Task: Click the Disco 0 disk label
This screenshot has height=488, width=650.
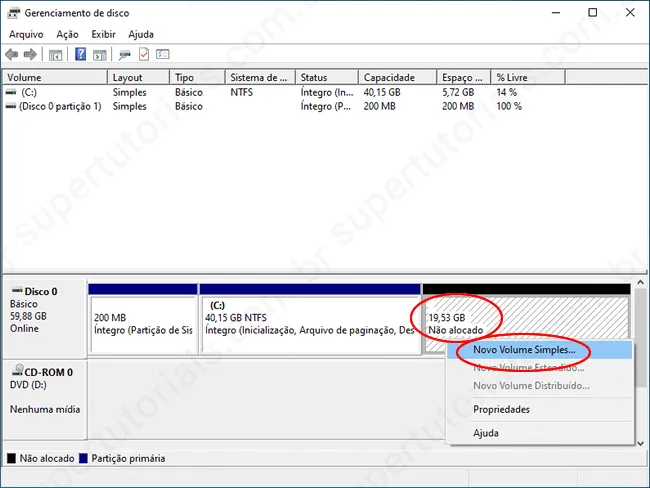Action: click(x=41, y=291)
